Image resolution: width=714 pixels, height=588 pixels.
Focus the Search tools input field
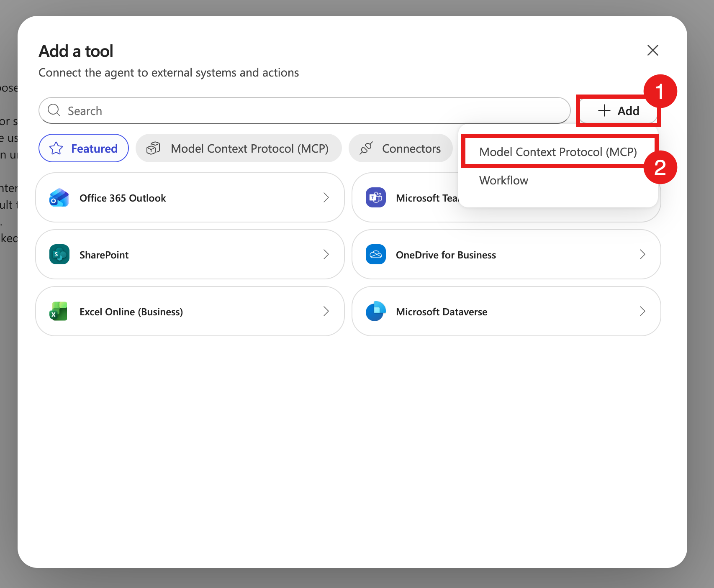[x=304, y=110]
